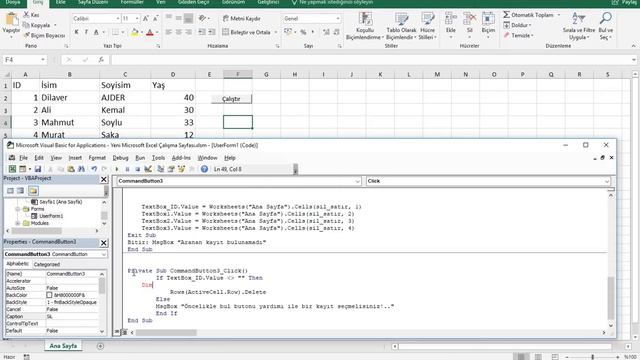Click View Code icon in Project panel
The height and width of the screenshot is (360, 640).
point(10,191)
